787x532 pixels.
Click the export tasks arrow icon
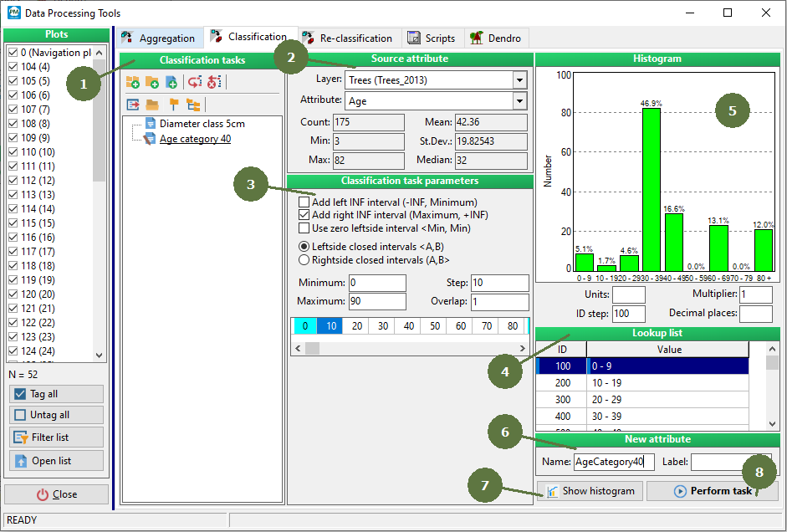pyautogui.click(x=133, y=105)
